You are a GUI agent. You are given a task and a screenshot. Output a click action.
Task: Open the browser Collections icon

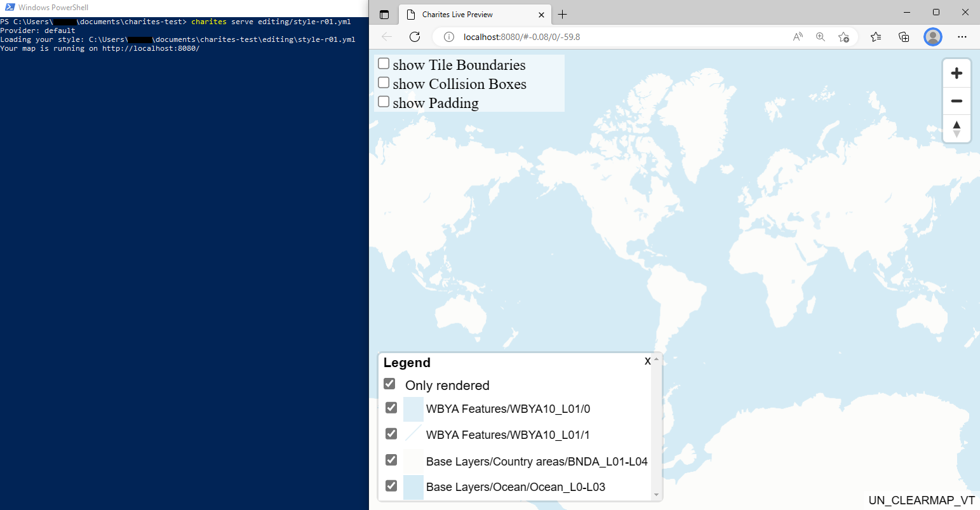coord(904,37)
